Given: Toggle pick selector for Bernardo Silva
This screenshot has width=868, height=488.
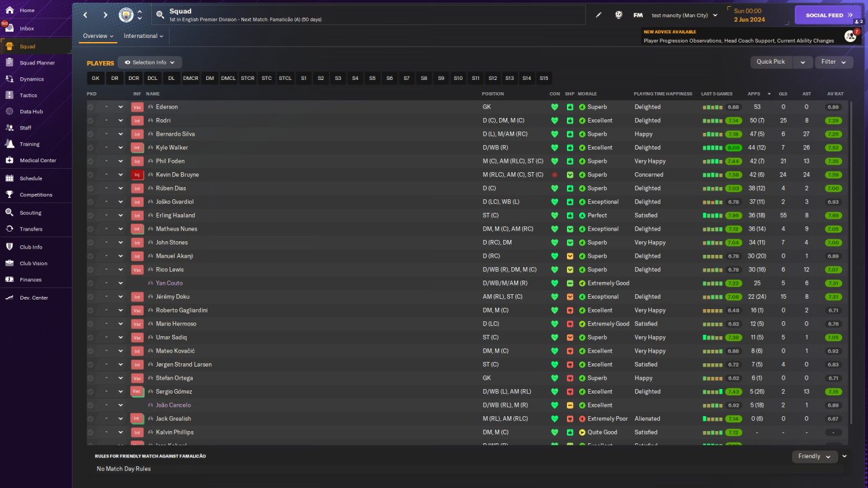Looking at the screenshot, I should tap(91, 134).
